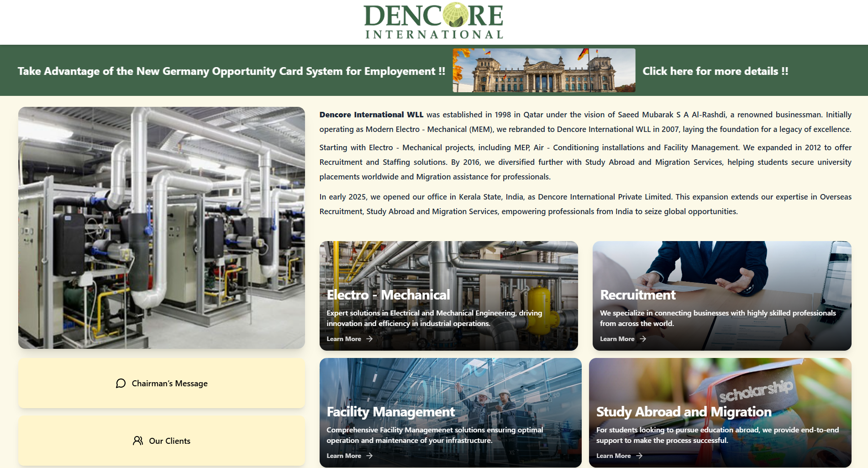Select the Electro - Mechanical card heading
868x468 pixels.
click(x=388, y=295)
